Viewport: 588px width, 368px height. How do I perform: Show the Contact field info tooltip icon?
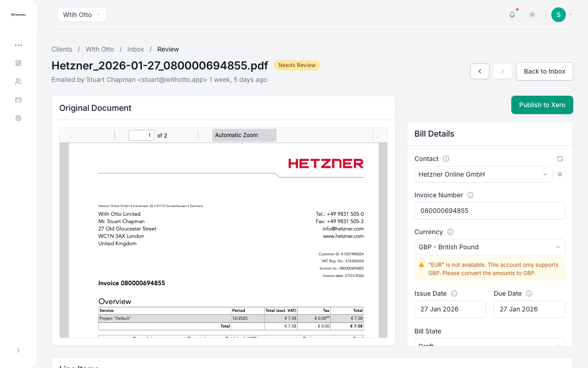[x=446, y=159]
